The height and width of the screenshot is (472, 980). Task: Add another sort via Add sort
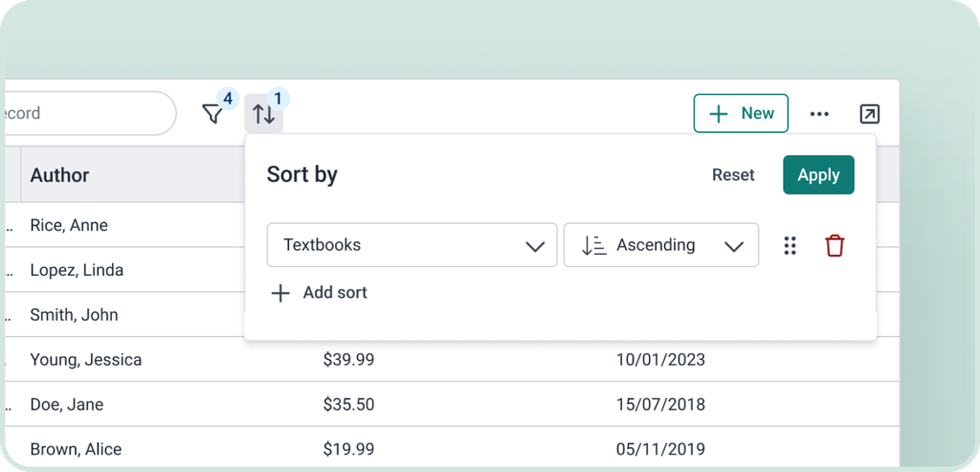click(x=334, y=293)
